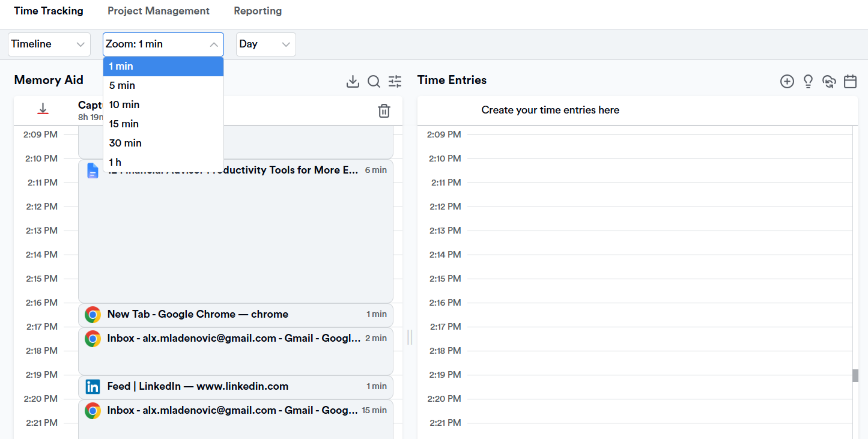Select New Tab - Google Chrome activity
This screenshot has width=868, height=439.
235,315
